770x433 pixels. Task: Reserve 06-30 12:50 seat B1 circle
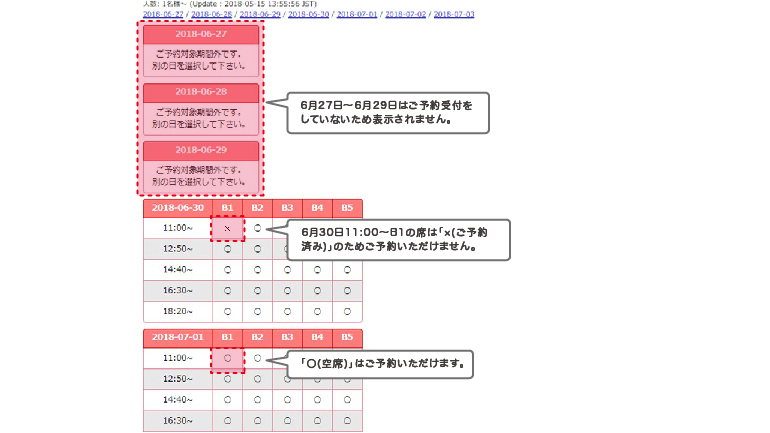[227, 248]
